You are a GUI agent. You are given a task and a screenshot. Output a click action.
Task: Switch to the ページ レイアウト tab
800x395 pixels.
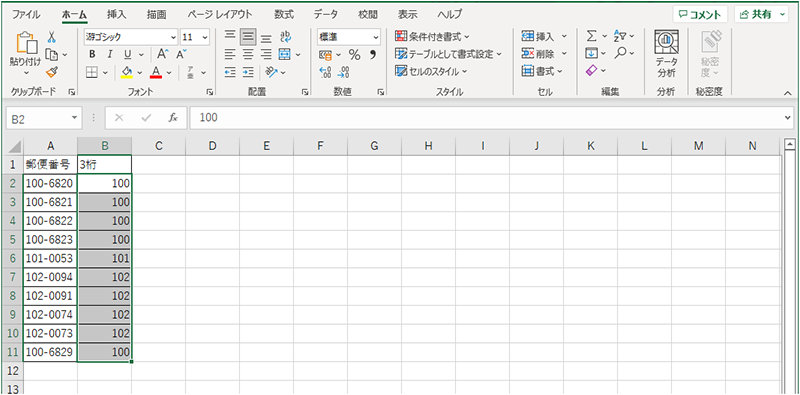[x=219, y=14]
